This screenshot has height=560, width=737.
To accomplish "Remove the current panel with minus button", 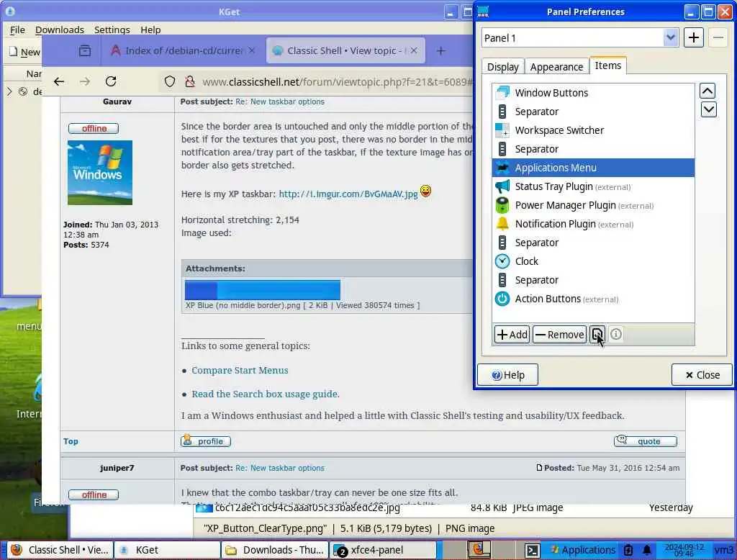I will (718, 38).
